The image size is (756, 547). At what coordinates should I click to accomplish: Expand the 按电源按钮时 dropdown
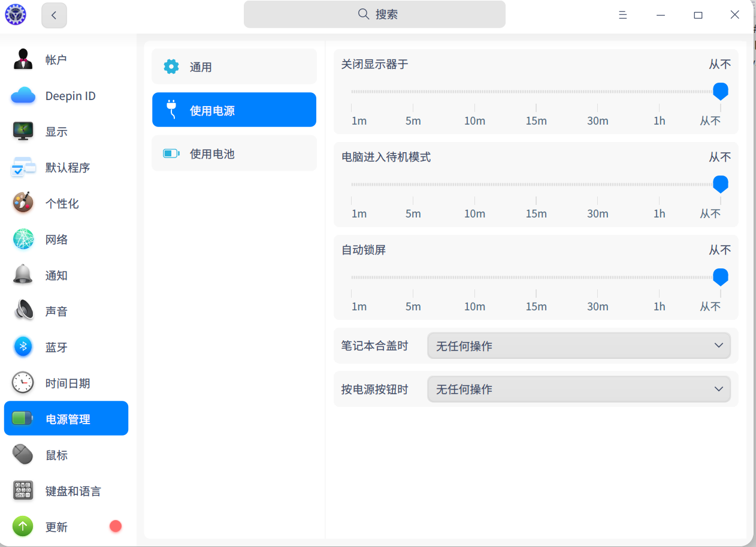click(579, 389)
